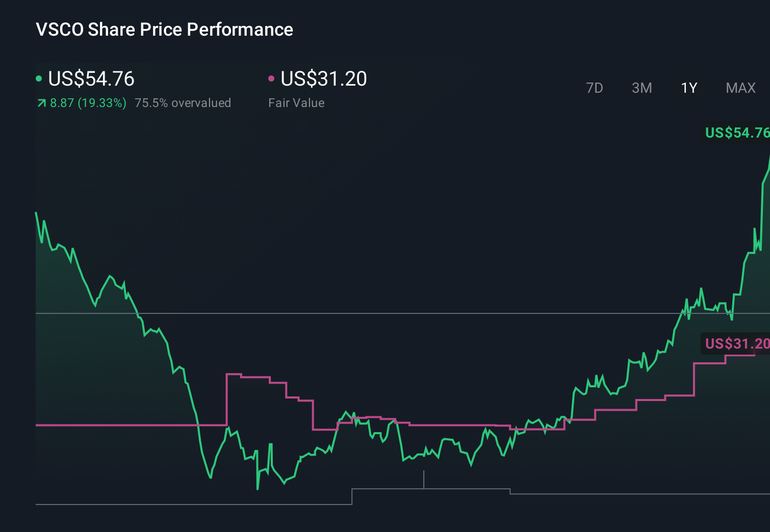Click the US$31.20 pink price tag label

tap(736, 344)
